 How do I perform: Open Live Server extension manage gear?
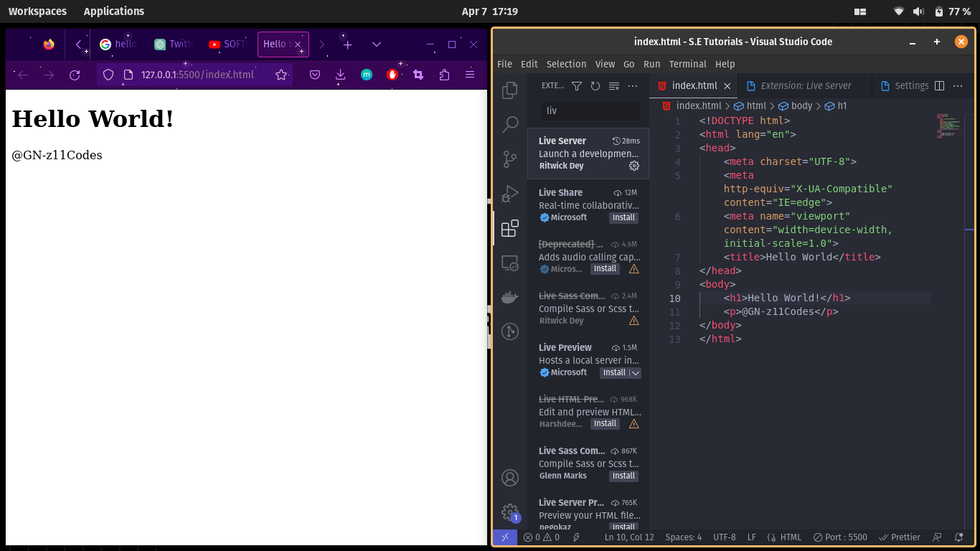tap(634, 166)
